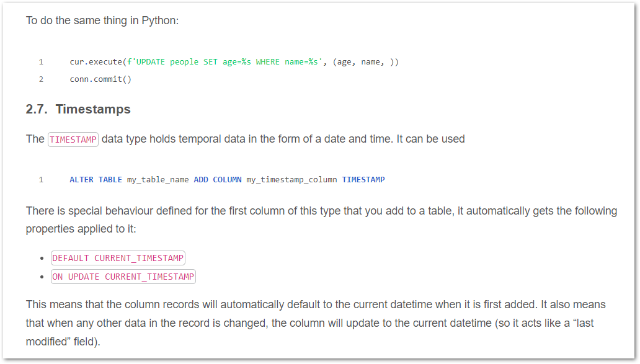640x364 pixels.
Task: Click the "2.7. Timestamps" section heading
Action: pyautogui.click(x=78, y=109)
